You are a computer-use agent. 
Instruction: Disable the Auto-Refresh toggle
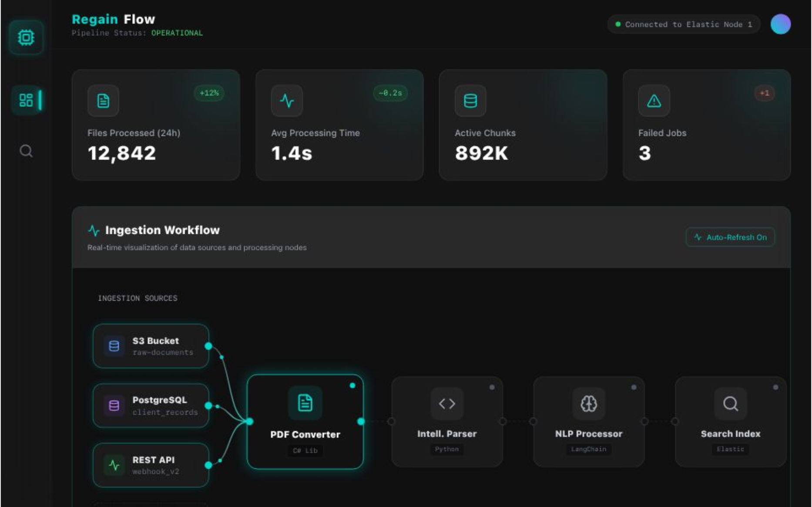coord(730,237)
